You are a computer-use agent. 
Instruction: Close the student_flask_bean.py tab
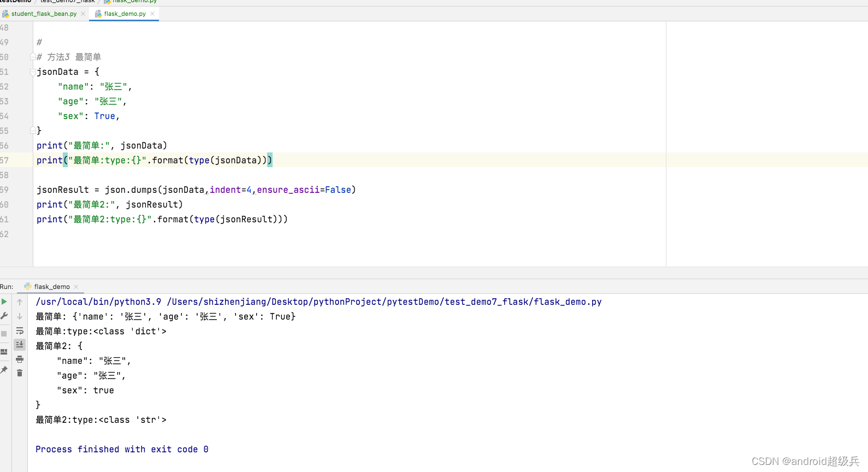pos(83,14)
